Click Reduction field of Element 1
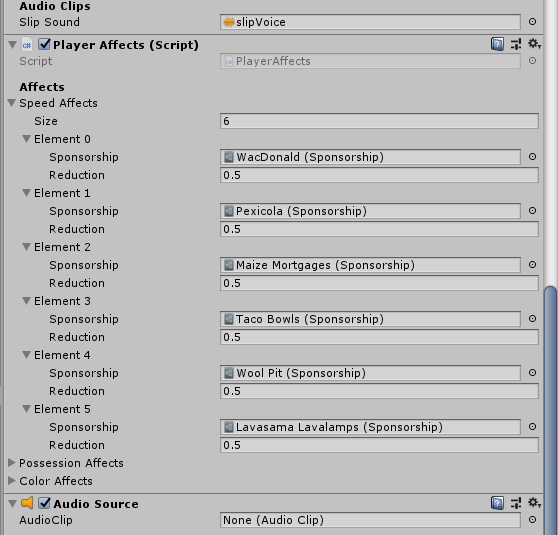Image resolution: width=558 pixels, height=535 pixels. [379, 229]
